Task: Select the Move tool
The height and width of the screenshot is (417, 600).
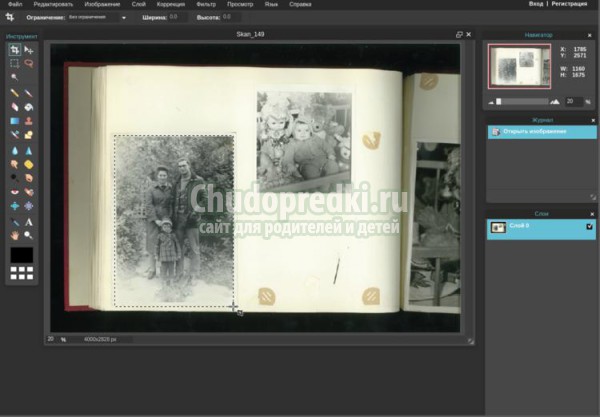Action: pyautogui.click(x=29, y=50)
